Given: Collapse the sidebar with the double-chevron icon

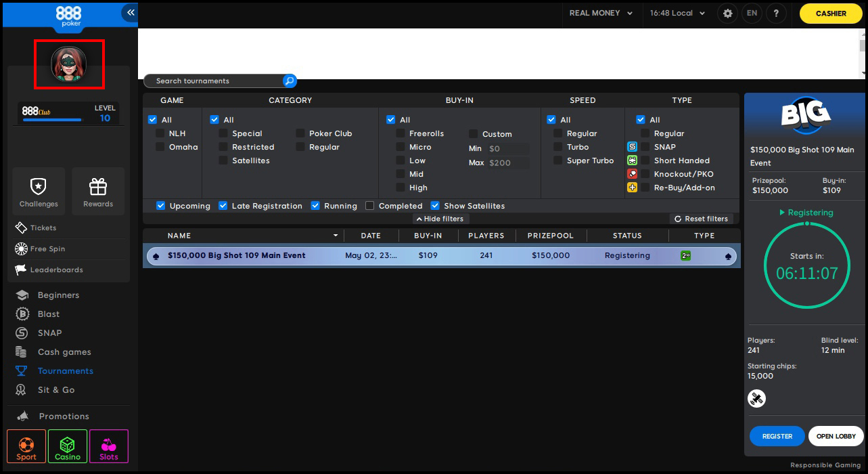Looking at the screenshot, I should click(130, 12).
